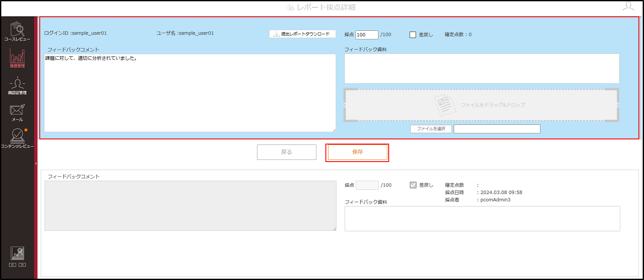The width and height of the screenshot is (644, 280).
Task: Click the resize grip of upper comment textarea
Action: 334,130
